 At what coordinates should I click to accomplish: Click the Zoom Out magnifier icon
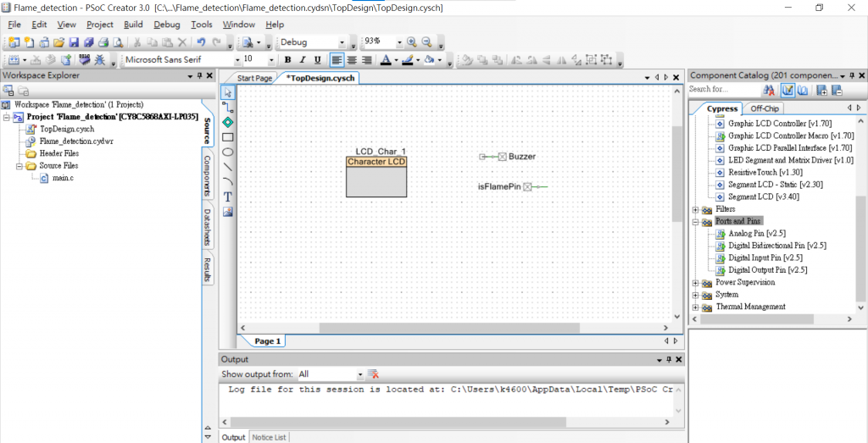tap(426, 42)
